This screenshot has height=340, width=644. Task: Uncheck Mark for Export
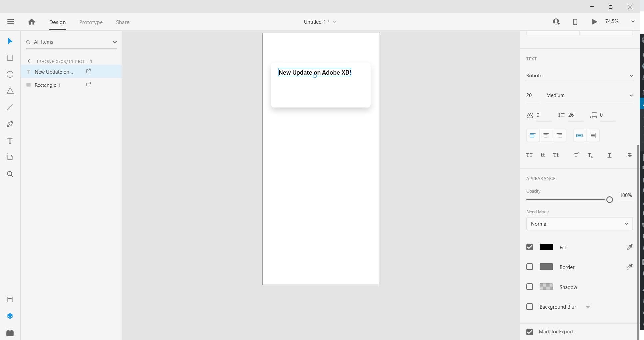[530, 332]
